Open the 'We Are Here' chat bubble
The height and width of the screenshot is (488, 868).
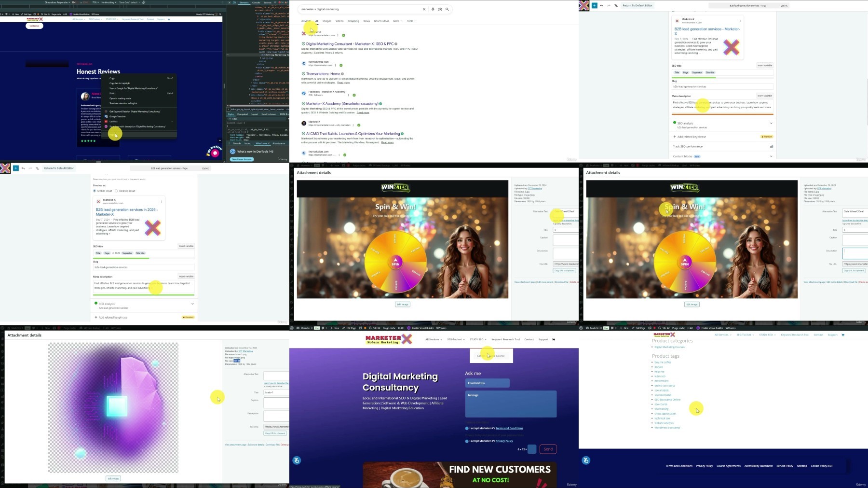pos(215,153)
